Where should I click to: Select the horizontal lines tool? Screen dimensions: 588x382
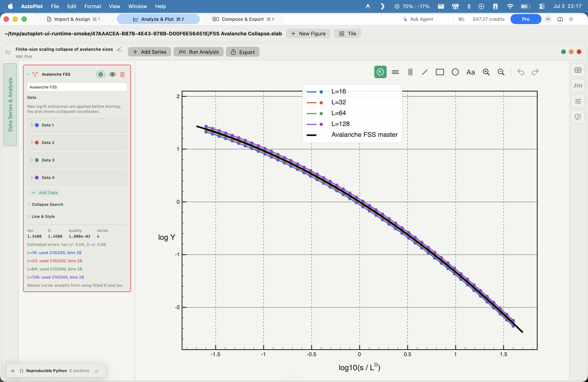pos(395,72)
